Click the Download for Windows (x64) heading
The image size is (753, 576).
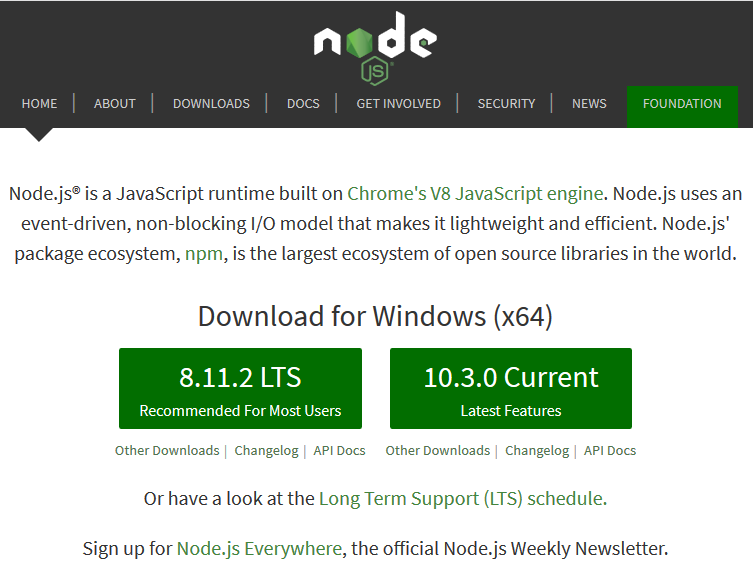coord(376,317)
